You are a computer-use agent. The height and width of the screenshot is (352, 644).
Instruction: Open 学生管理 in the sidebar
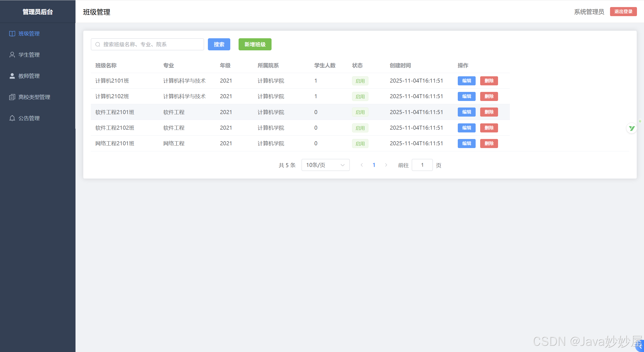pyautogui.click(x=38, y=55)
